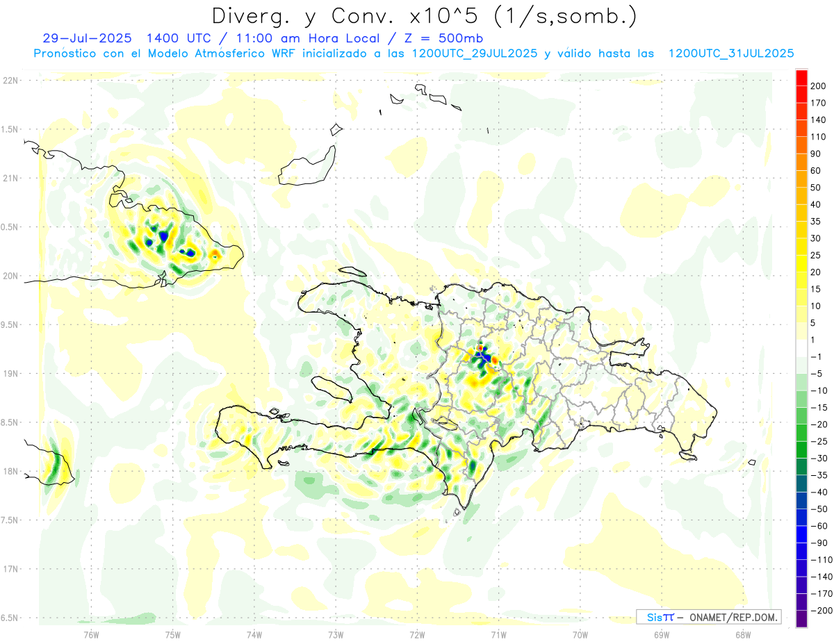Click the '18N' latitude label

(10, 472)
